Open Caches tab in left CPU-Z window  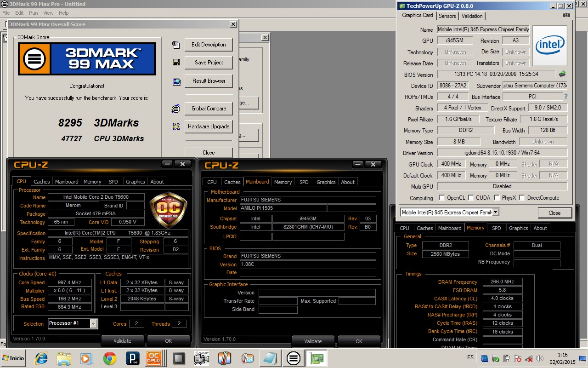click(x=42, y=182)
